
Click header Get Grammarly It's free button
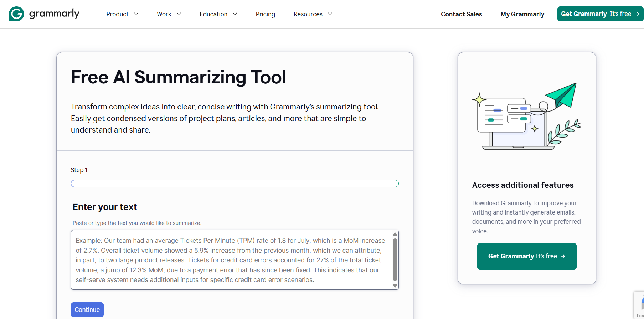[x=600, y=14]
